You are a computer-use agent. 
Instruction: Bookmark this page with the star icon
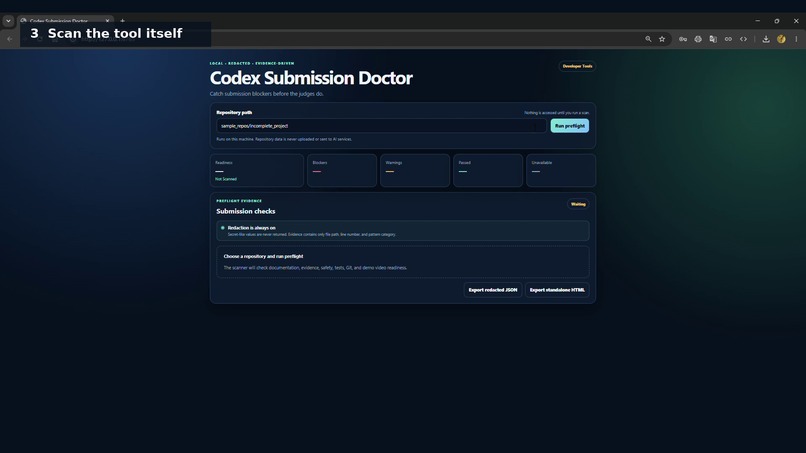662,39
